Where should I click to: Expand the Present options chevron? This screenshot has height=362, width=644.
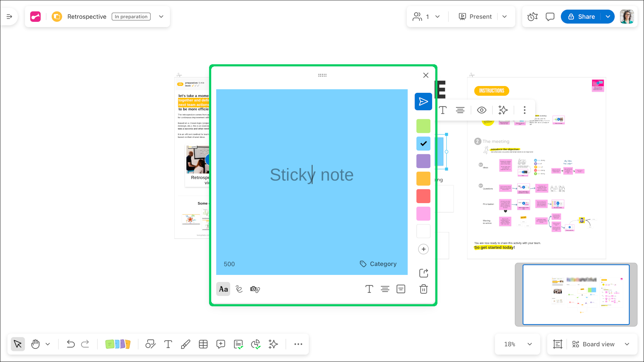tap(505, 16)
